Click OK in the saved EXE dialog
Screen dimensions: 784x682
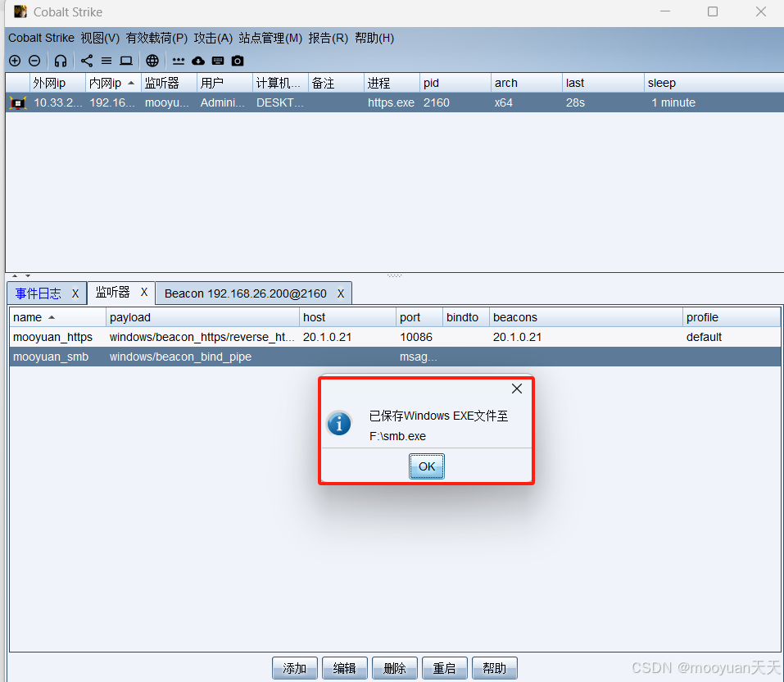pos(427,466)
